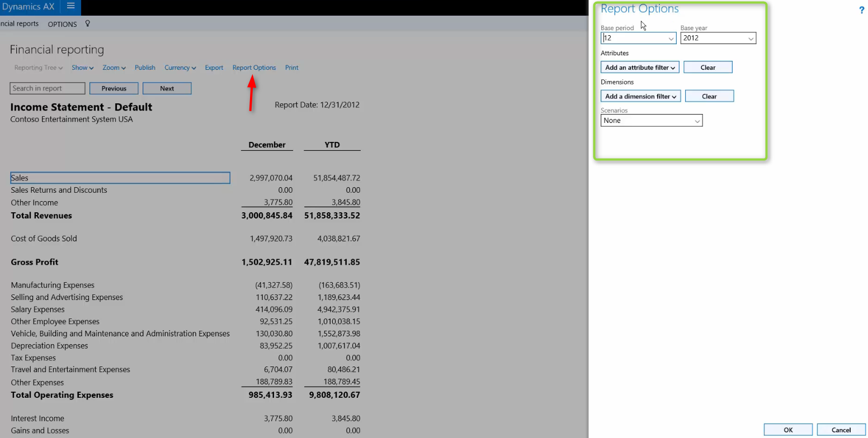The image size is (868, 438).
Task: Select the Sales row field
Action: tap(120, 178)
